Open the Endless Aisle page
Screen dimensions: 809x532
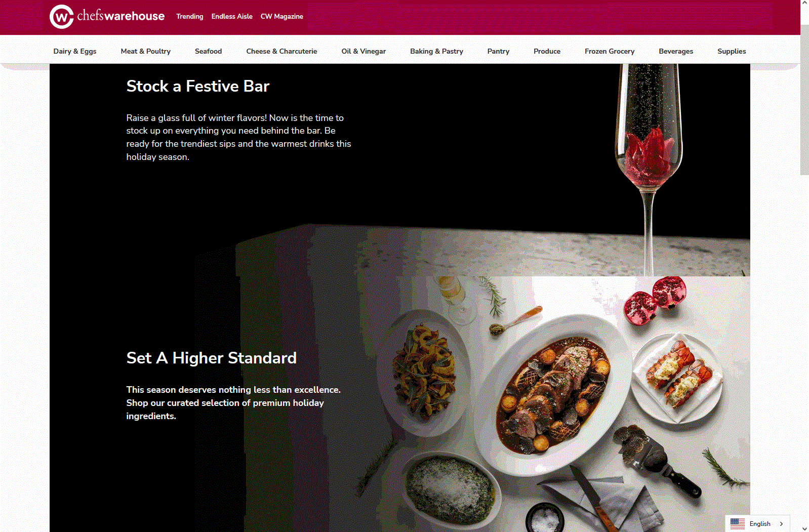(x=232, y=16)
